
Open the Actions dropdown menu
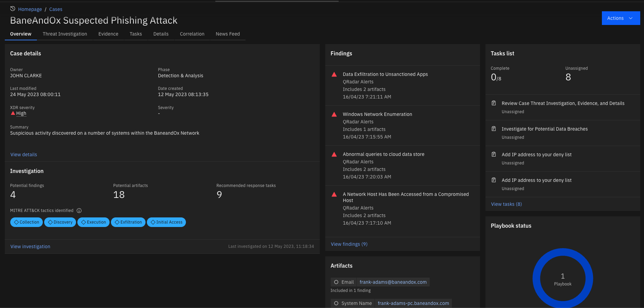tap(620, 18)
